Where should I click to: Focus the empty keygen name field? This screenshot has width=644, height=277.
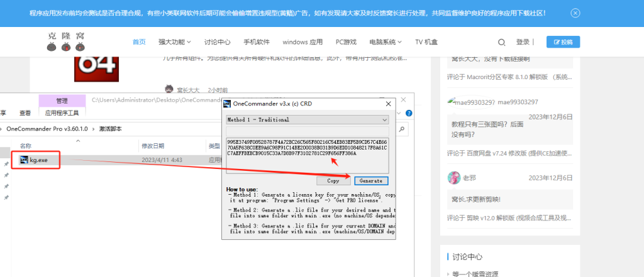(307, 132)
